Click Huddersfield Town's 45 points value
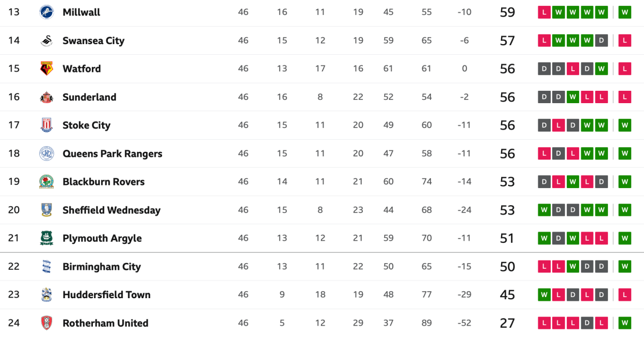Image resolution: width=644 pixels, height=339 pixels. [x=507, y=294]
